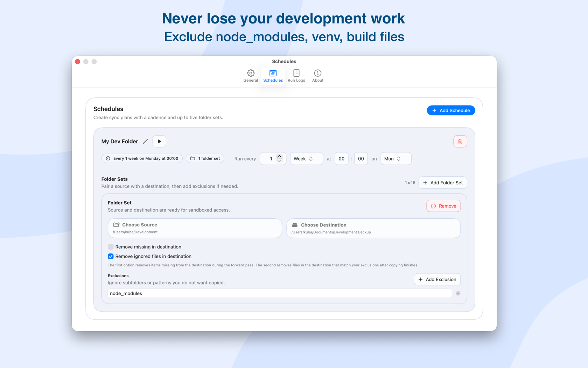Decrease the Run every interval with down arrow
Screen dimensions: 588x368
(279, 161)
